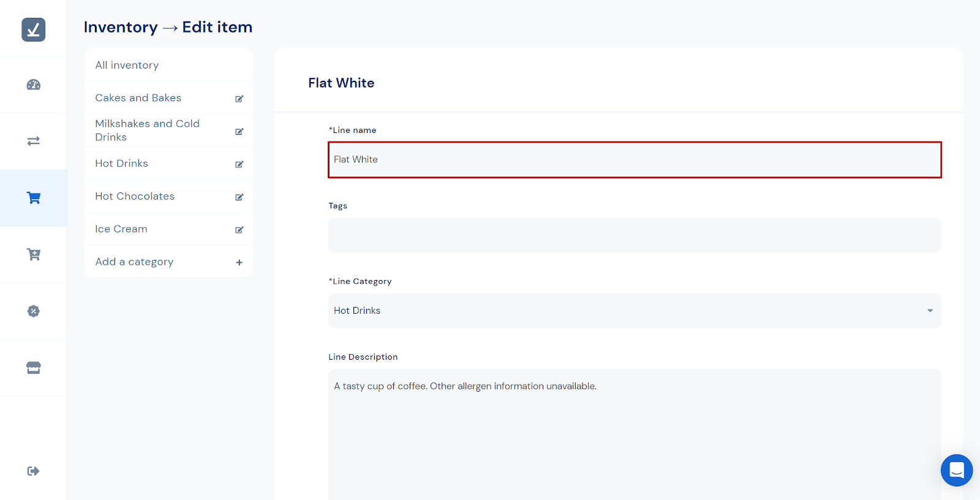Image resolution: width=980 pixels, height=500 pixels.
Task: Click the Inventory breadcrumb heading
Action: click(121, 28)
